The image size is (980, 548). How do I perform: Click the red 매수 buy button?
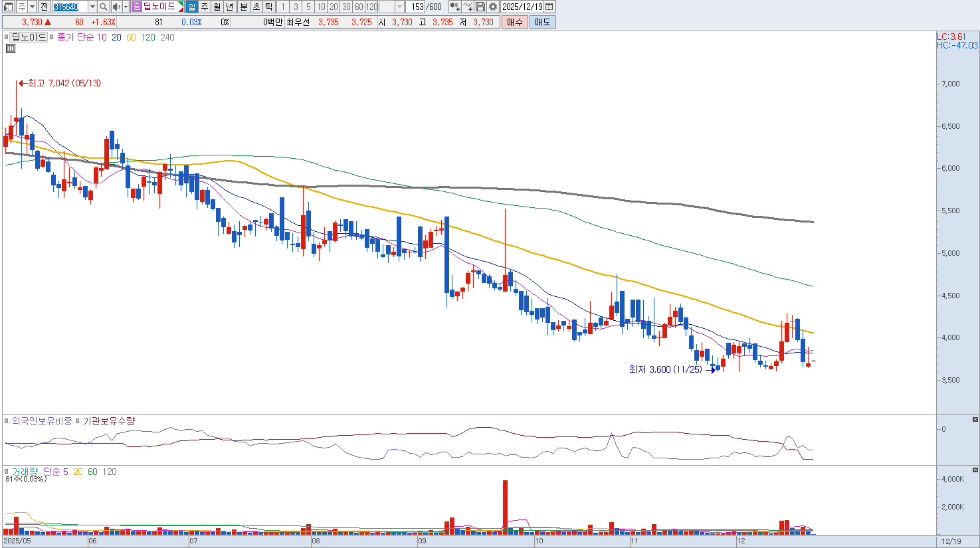tap(515, 22)
